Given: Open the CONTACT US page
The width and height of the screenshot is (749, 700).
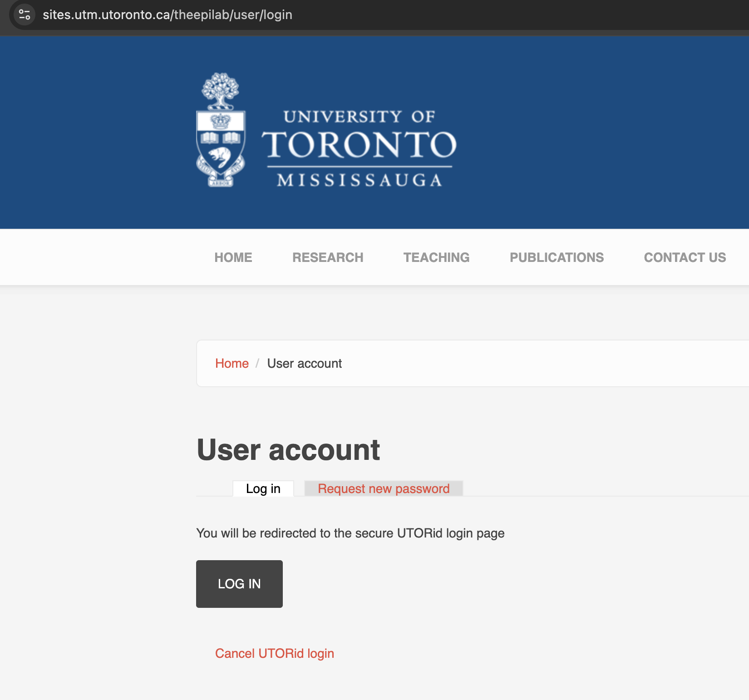Looking at the screenshot, I should click(685, 257).
